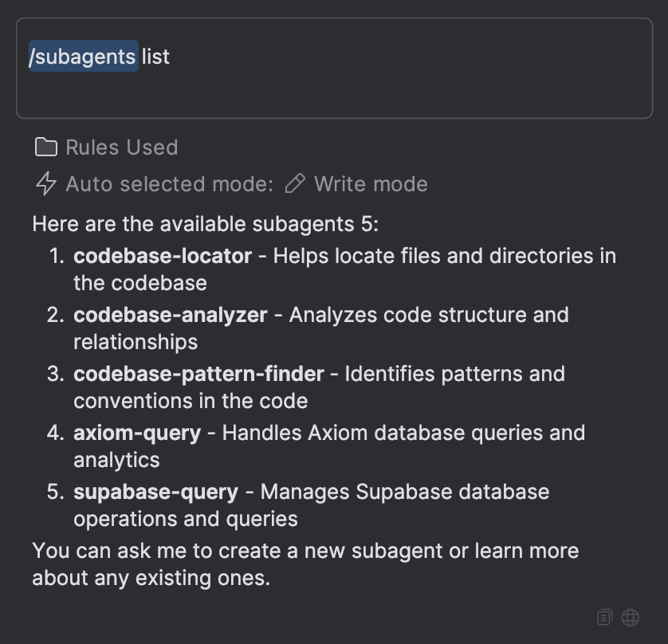Click the globe web icon bottom right
Viewport: 668px width, 644px height.
630,617
